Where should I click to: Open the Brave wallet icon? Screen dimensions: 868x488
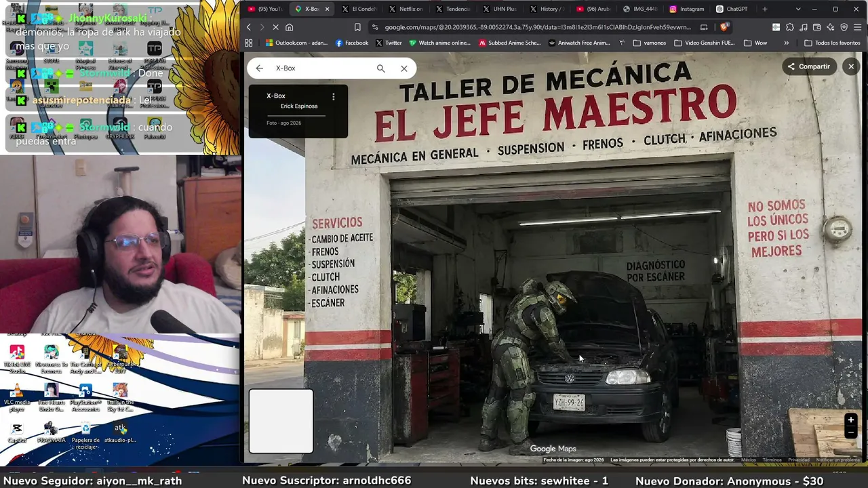pyautogui.click(x=816, y=27)
